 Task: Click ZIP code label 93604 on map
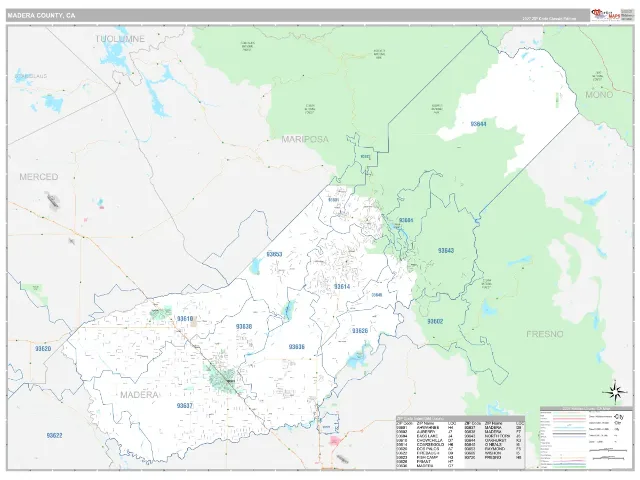tap(406, 220)
